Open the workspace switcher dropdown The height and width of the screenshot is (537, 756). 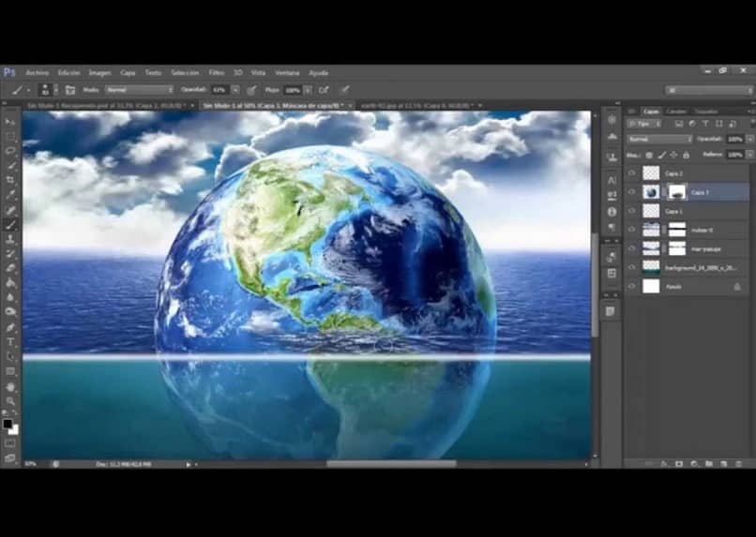[x=709, y=90]
